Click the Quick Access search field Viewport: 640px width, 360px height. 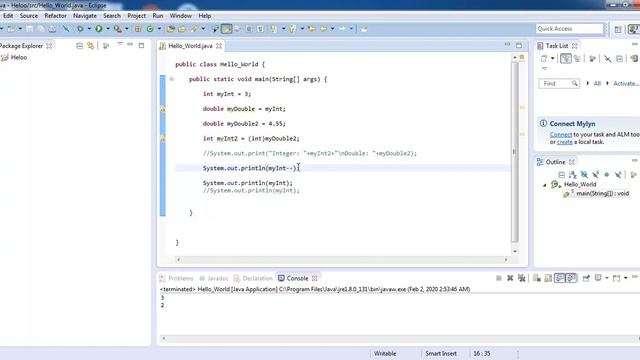point(569,29)
